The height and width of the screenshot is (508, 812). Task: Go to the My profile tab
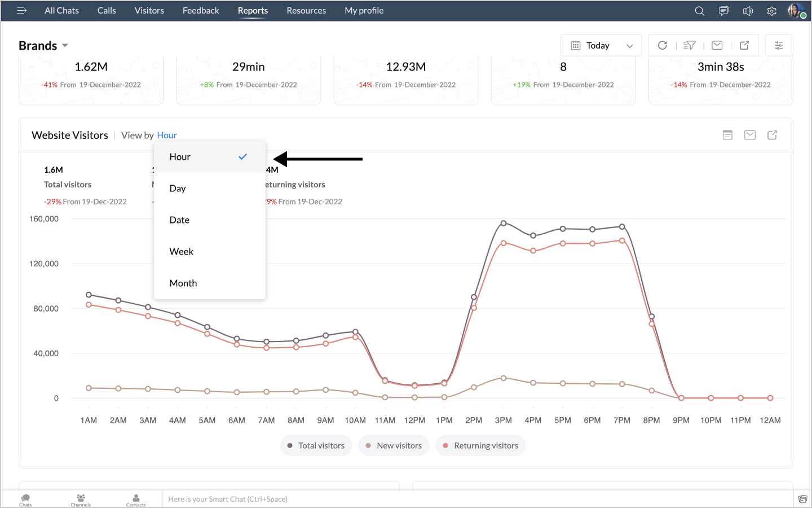(x=364, y=11)
